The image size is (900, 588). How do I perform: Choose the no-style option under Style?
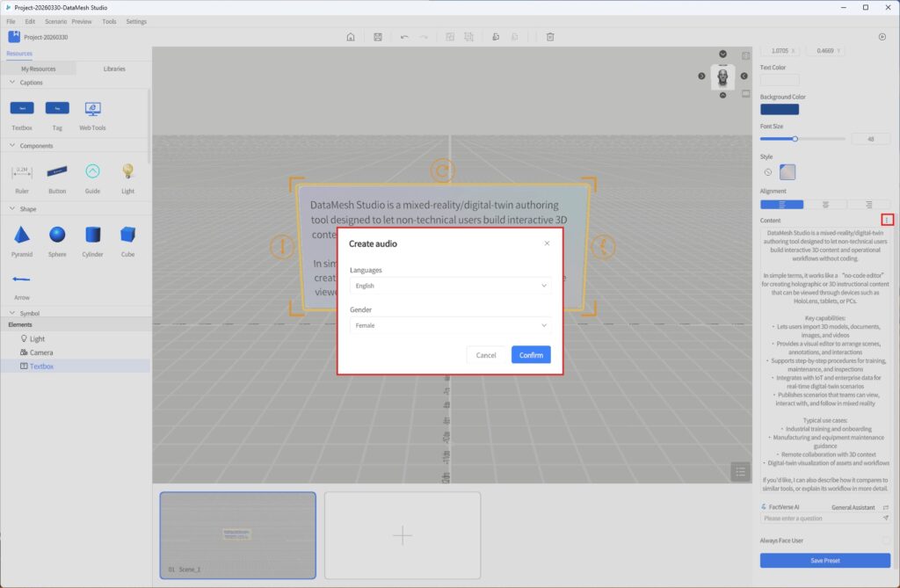point(767,172)
